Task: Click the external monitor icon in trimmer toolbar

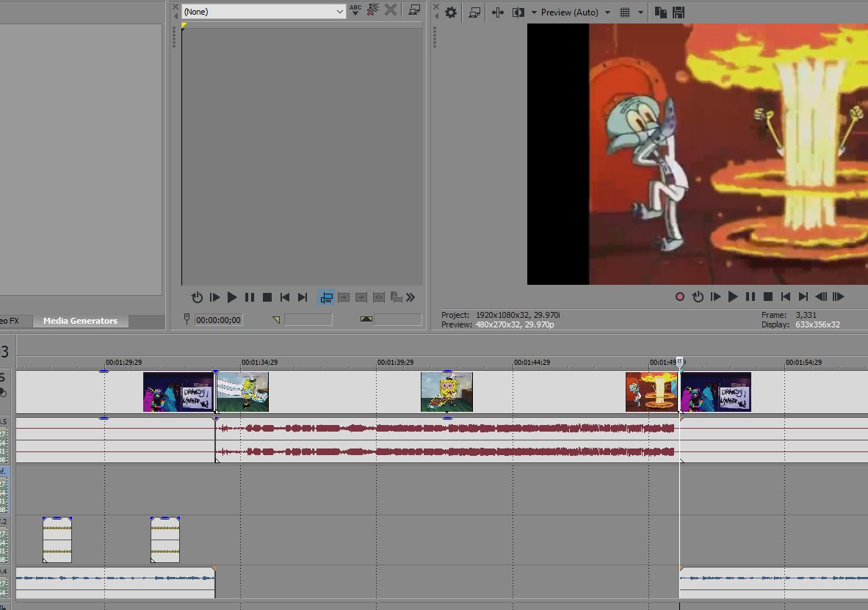Action: click(414, 10)
